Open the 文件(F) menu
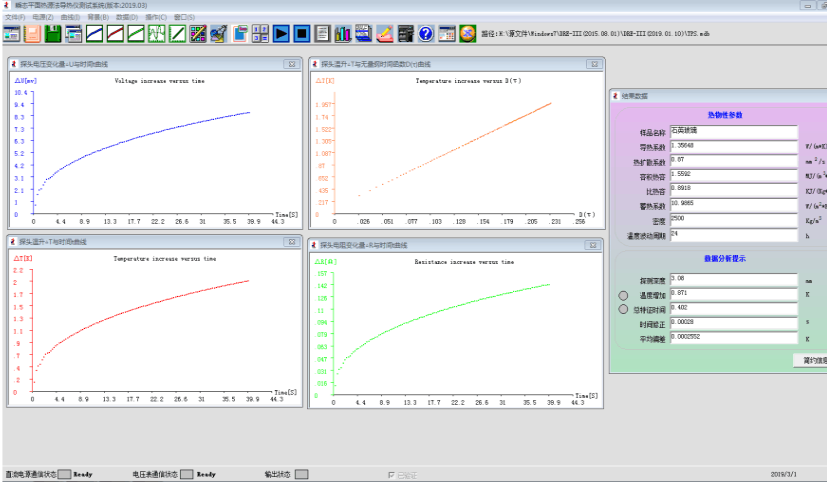The height and width of the screenshot is (483, 835). 15,17
